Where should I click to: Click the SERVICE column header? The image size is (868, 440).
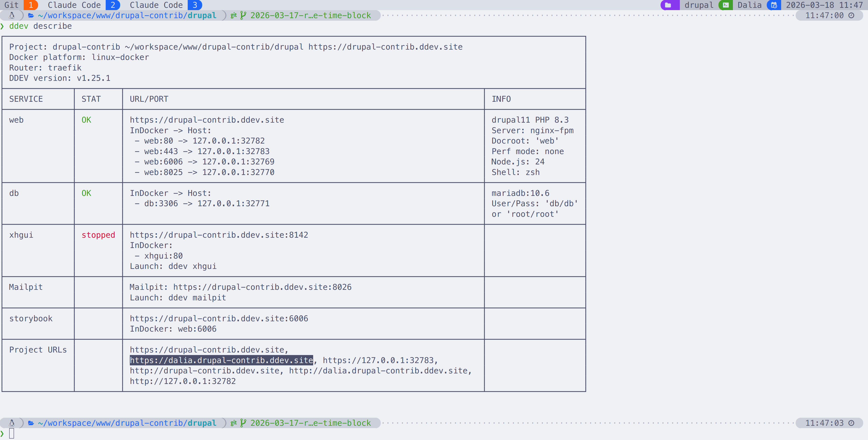(x=26, y=99)
